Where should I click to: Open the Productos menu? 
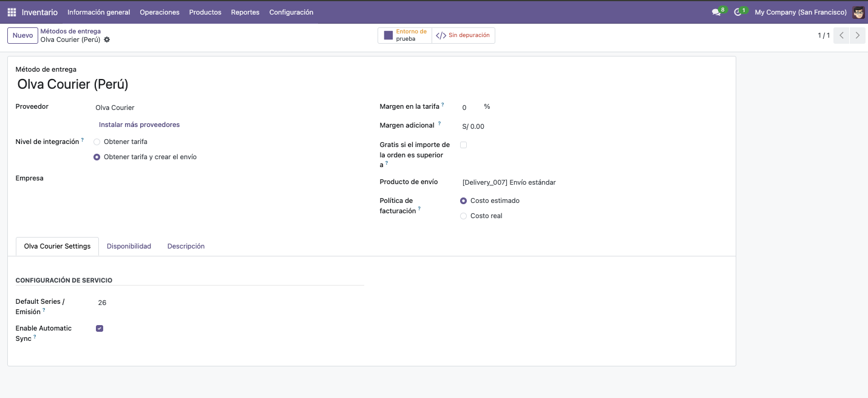point(205,12)
